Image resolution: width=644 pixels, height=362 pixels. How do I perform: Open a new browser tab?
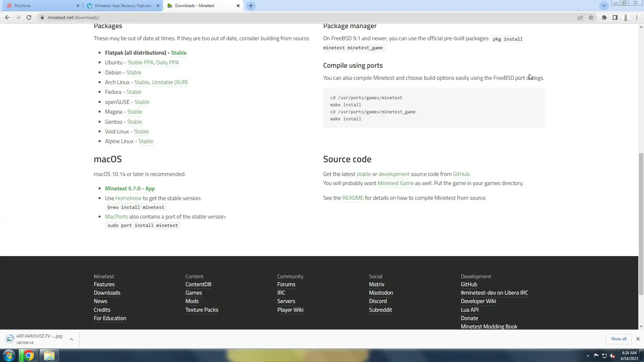(251, 6)
